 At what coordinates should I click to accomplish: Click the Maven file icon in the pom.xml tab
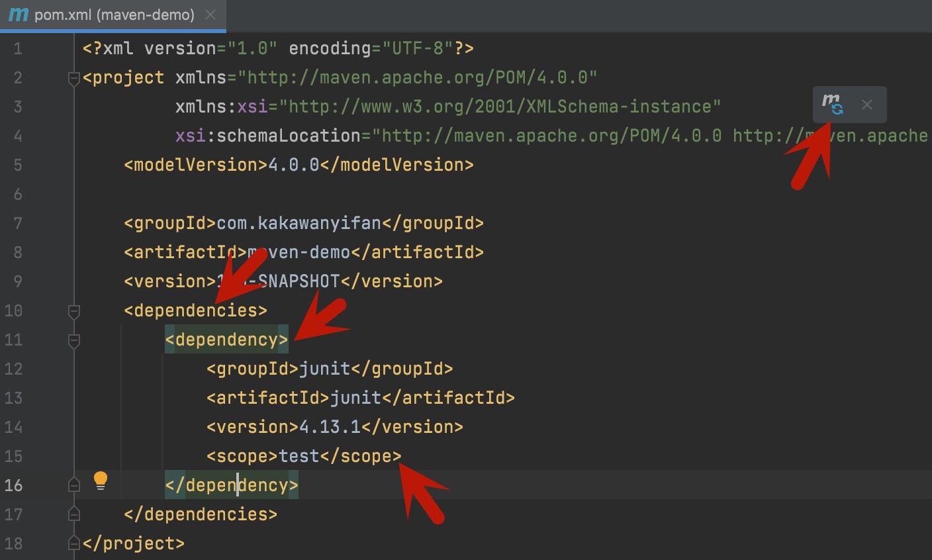pyautogui.click(x=18, y=15)
